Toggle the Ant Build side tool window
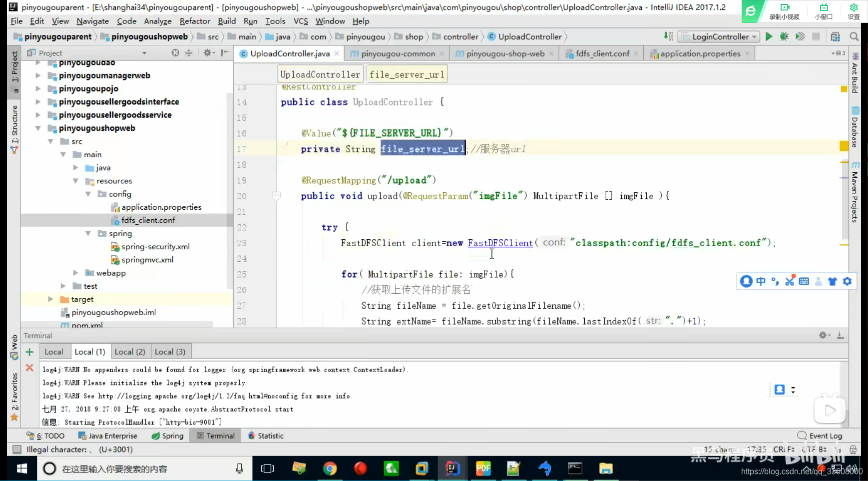Viewport: 868px width, 481px height. point(855,72)
